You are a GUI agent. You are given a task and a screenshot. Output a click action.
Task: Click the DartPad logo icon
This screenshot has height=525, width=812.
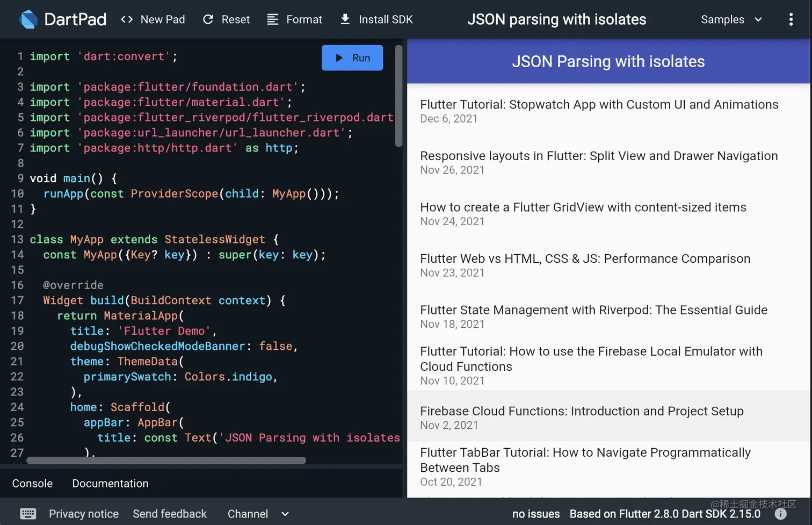tap(28, 19)
